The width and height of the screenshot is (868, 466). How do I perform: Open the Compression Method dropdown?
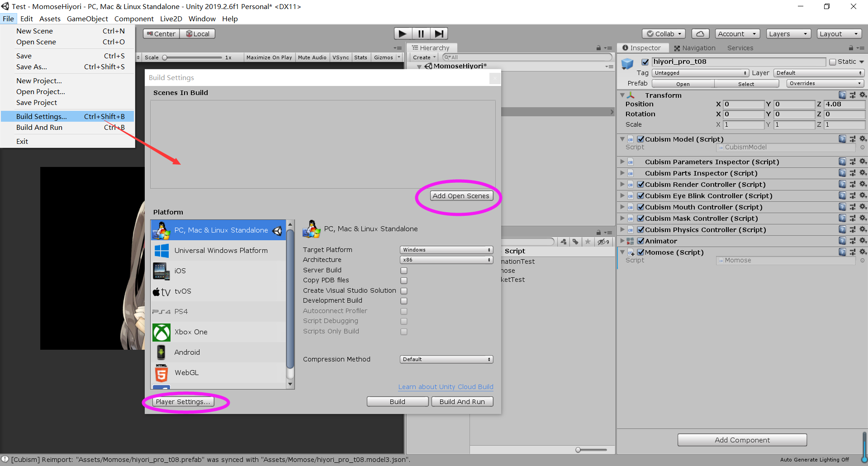click(446, 359)
